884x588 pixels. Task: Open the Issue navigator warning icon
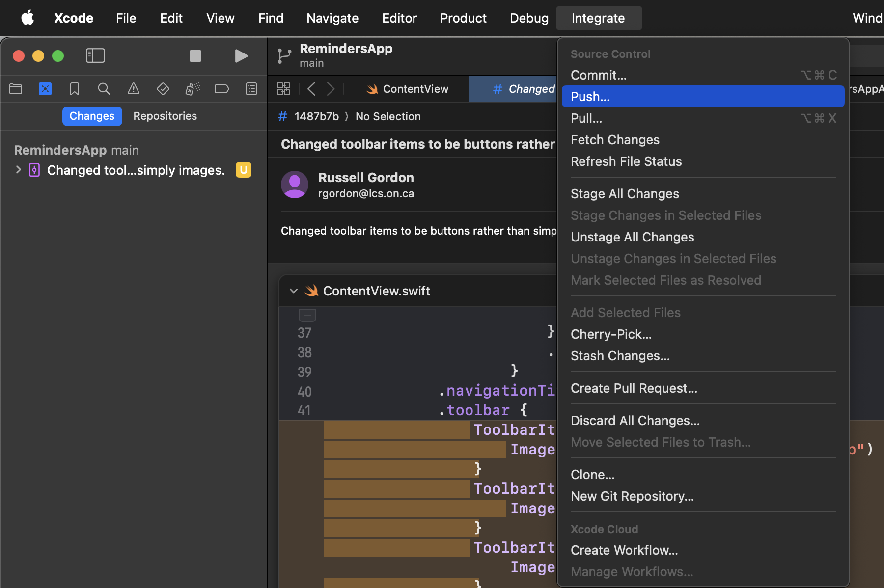pos(133,89)
